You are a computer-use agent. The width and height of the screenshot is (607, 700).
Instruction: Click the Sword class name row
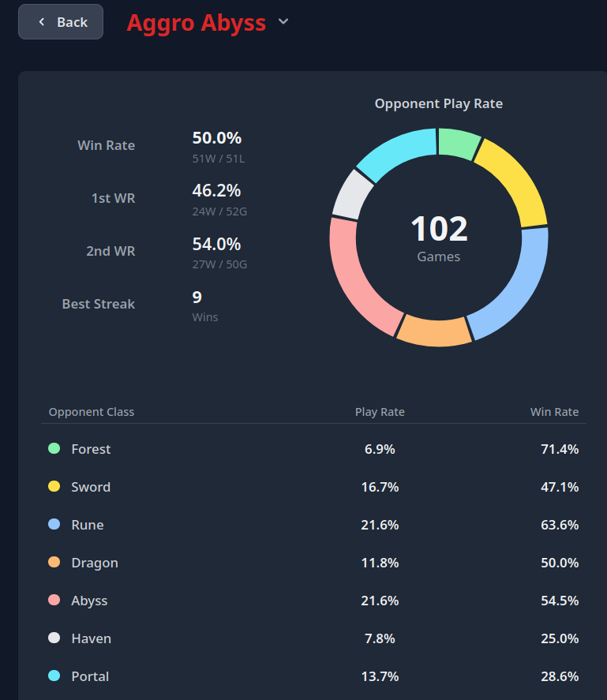(x=91, y=487)
